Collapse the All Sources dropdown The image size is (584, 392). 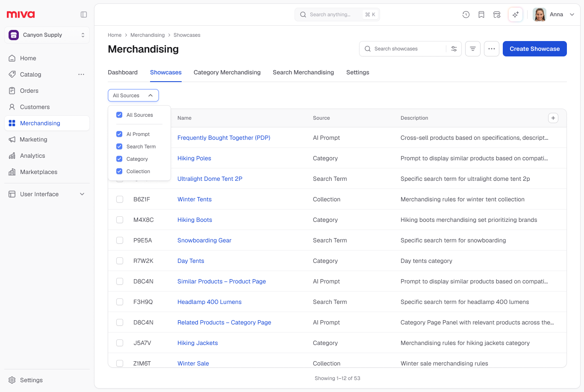tap(133, 95)
